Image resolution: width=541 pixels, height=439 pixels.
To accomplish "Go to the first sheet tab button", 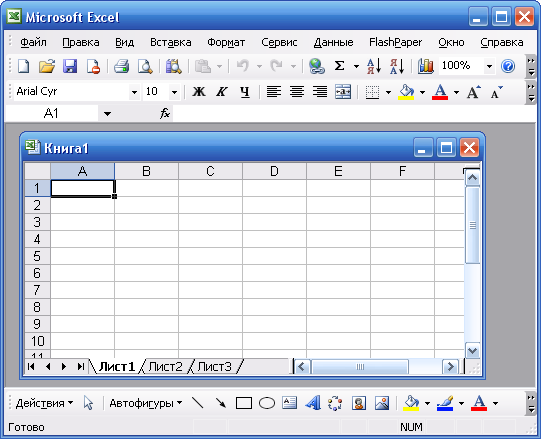I will pos(31,367).
